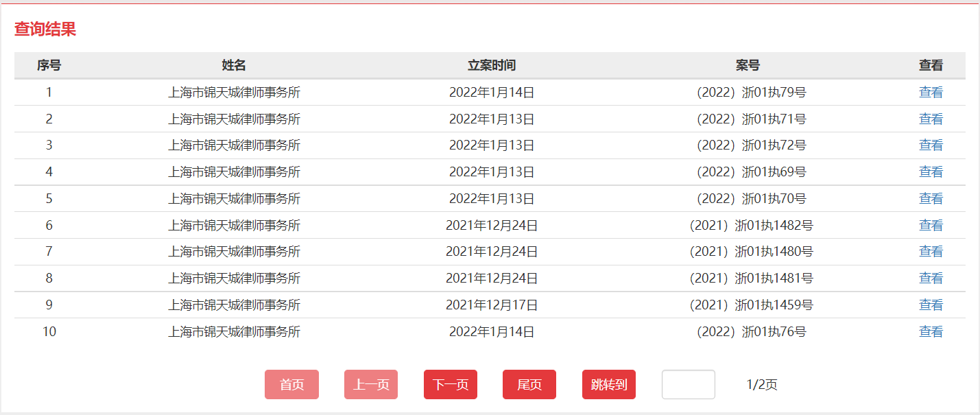The image size is (980, 415).
Task: Click the 上一页 previous page button
Action: point(371,385)
